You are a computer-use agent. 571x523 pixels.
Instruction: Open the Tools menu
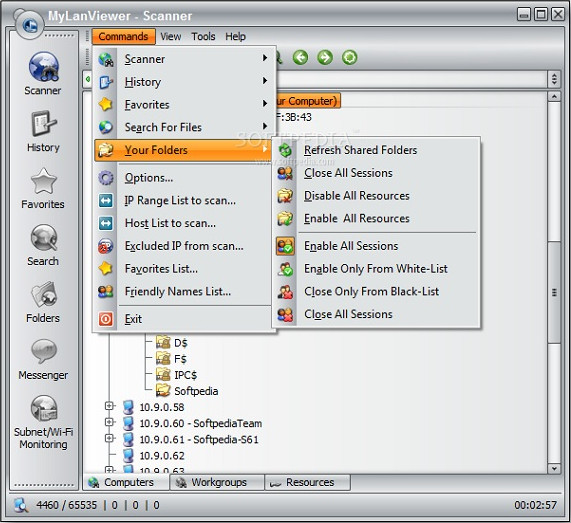pyautogui.click(x=203, y=36)
